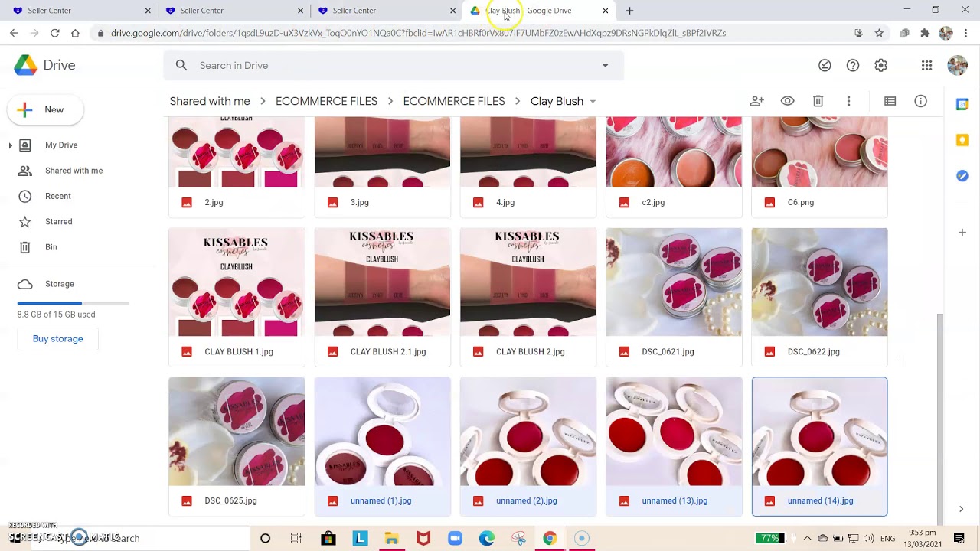The height and width of the screenshot is (551, 980).
Task: Go back with browser back arrow
Action: (14, 33)
